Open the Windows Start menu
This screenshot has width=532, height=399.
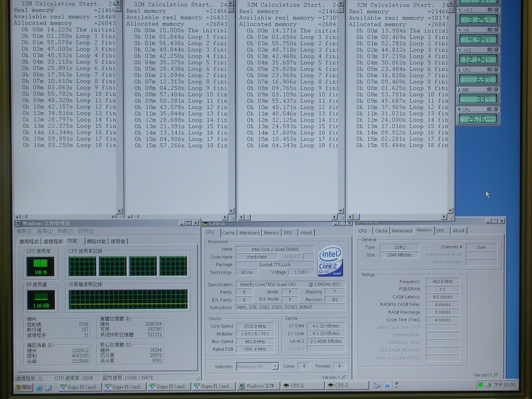[24, 387]
